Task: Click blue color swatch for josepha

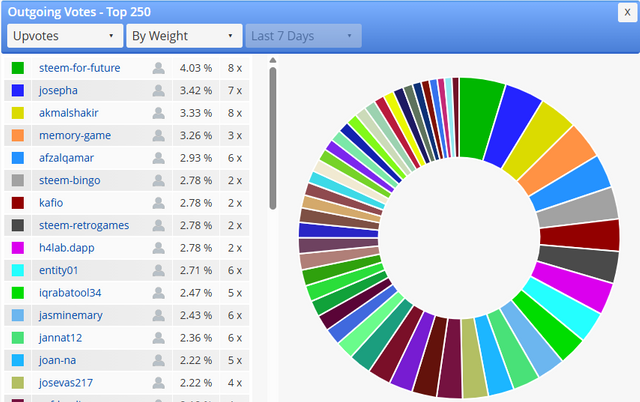Action: pyautogui.click(x=18, y=90)
